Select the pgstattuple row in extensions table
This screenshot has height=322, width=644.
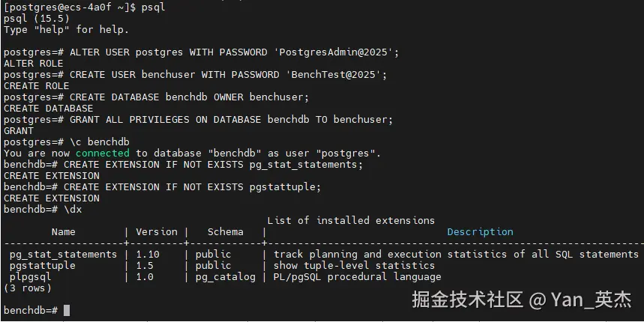coord(42,265)
